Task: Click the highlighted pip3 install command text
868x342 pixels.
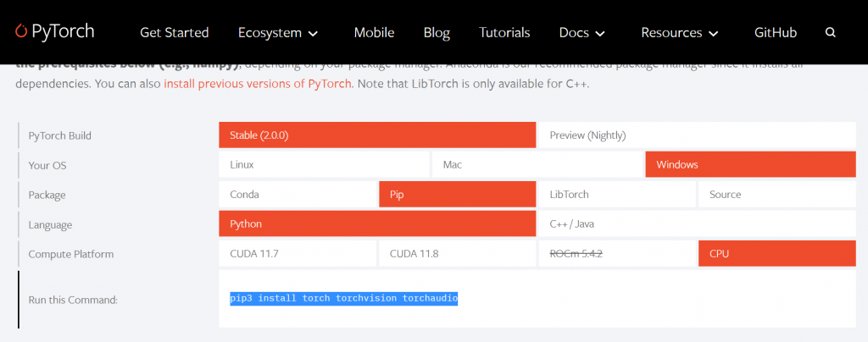Action: click(x=344, y=298)
